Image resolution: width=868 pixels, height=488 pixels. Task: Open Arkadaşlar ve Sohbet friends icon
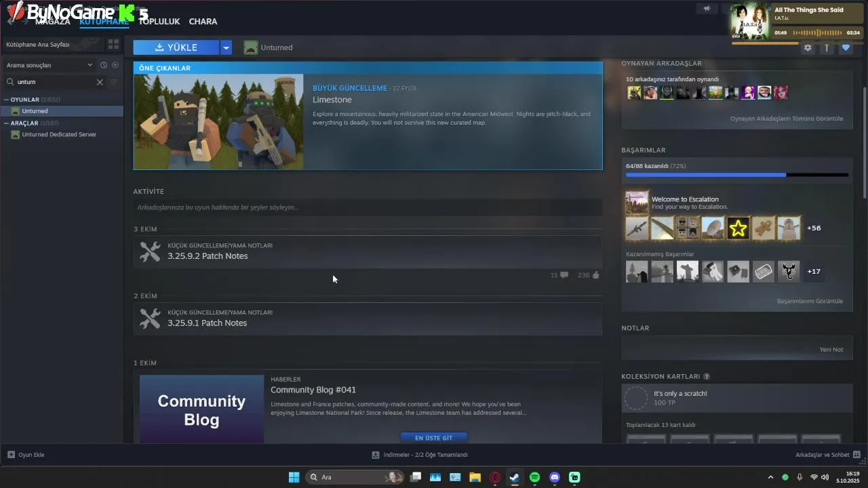point(856,455)
